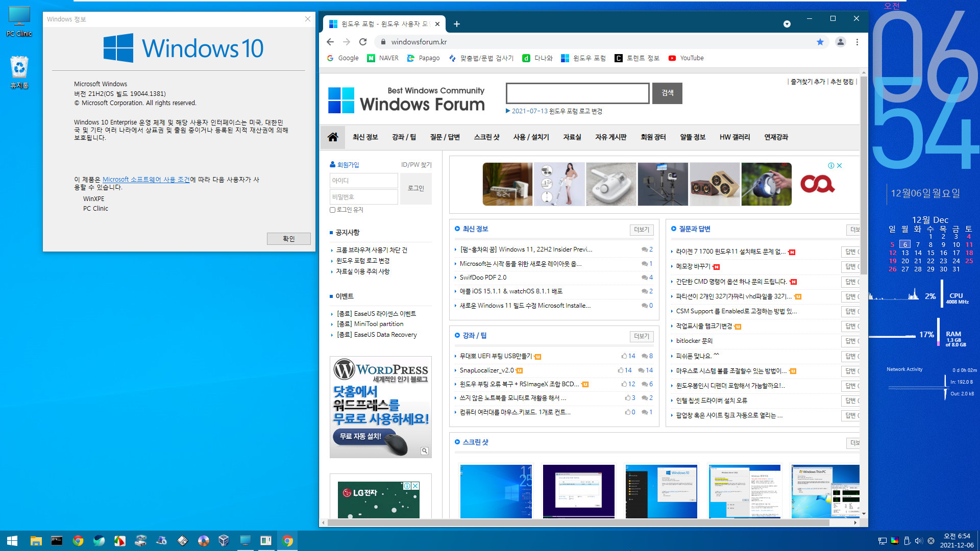Open the Recycle Bin on desktop
Screen dimensions: 980x551
click(x=19, y=72)
